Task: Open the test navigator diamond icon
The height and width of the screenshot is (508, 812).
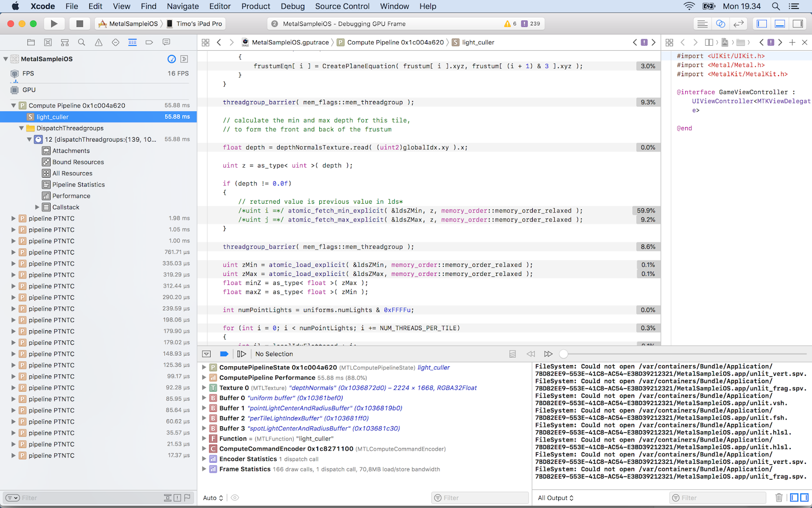Action: (115, 43)
